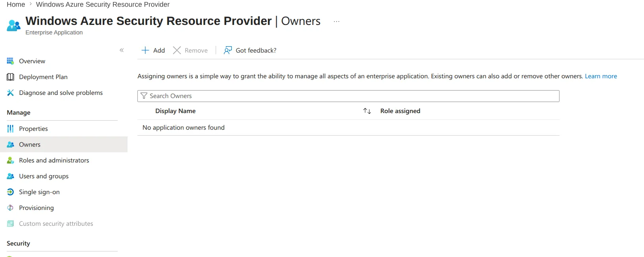Click the X icon beside Remove
This screenshot has width=644, height=257.
[177, 50]
